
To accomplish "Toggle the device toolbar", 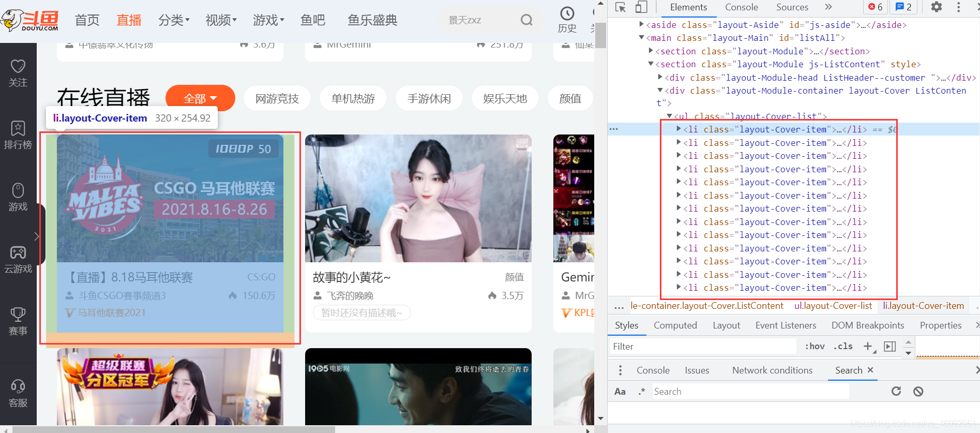I will [641, 7].
